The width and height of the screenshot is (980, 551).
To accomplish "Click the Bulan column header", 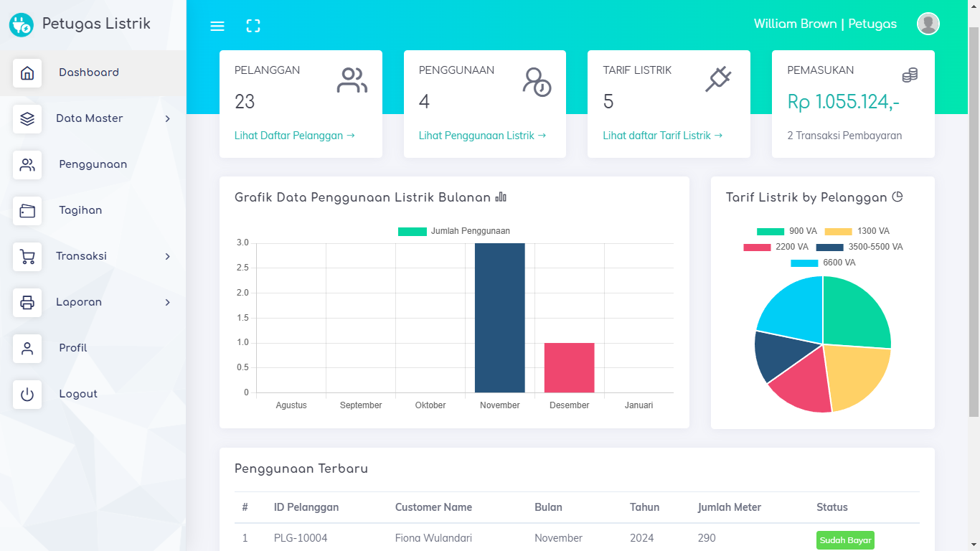I will coord(549,507).
